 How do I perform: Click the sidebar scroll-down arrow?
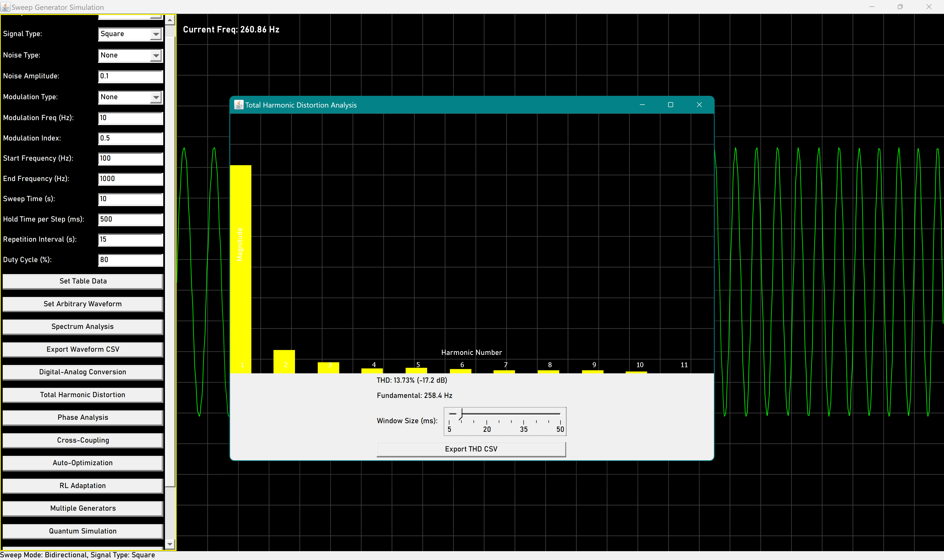[170, 544]
